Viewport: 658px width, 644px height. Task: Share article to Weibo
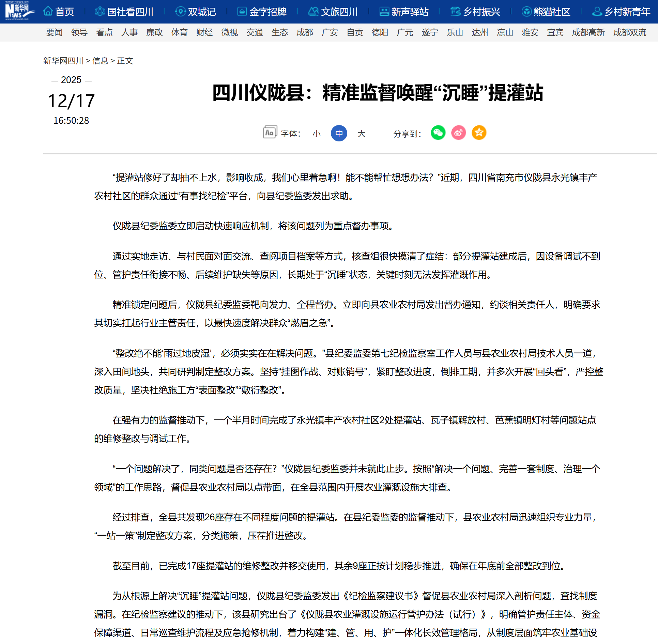(x=458, y=133)
